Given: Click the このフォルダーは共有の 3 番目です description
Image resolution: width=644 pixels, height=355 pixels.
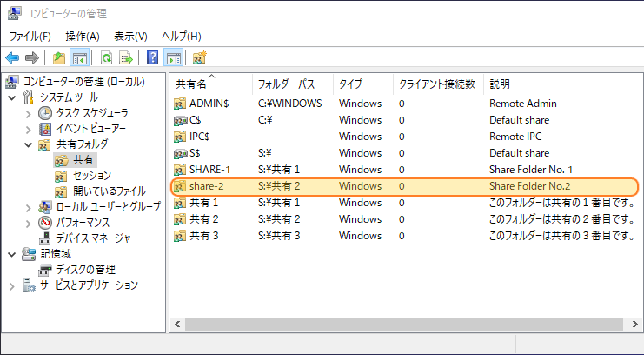Looking at the screenshot, I should pos(561,236).
